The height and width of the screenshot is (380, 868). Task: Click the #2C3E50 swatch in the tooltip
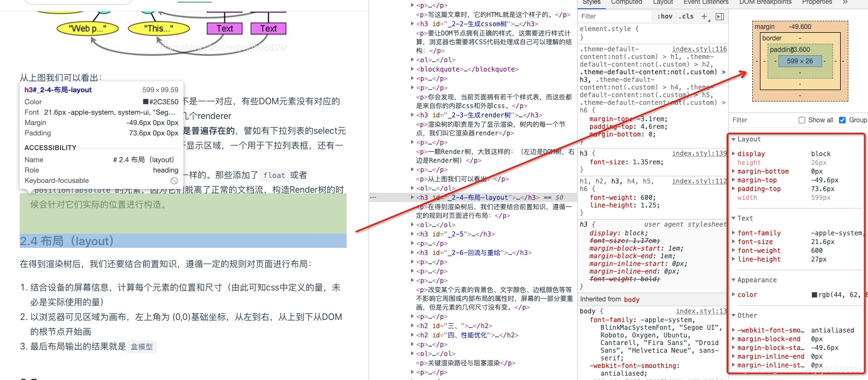click(x=146, y=102)
